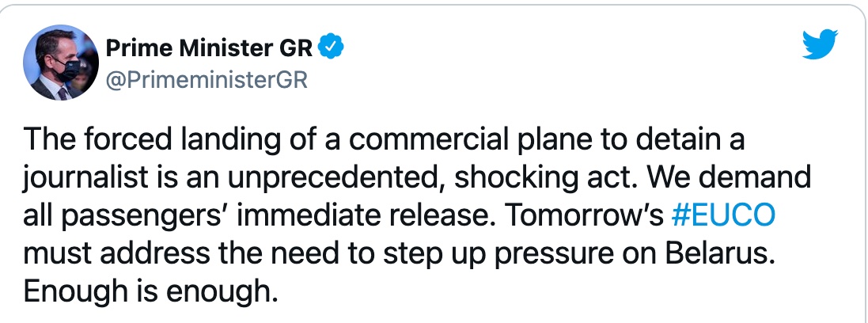Click the words all passengers'
The width and height of the screenshot is (868, 323).
point(127,217)
